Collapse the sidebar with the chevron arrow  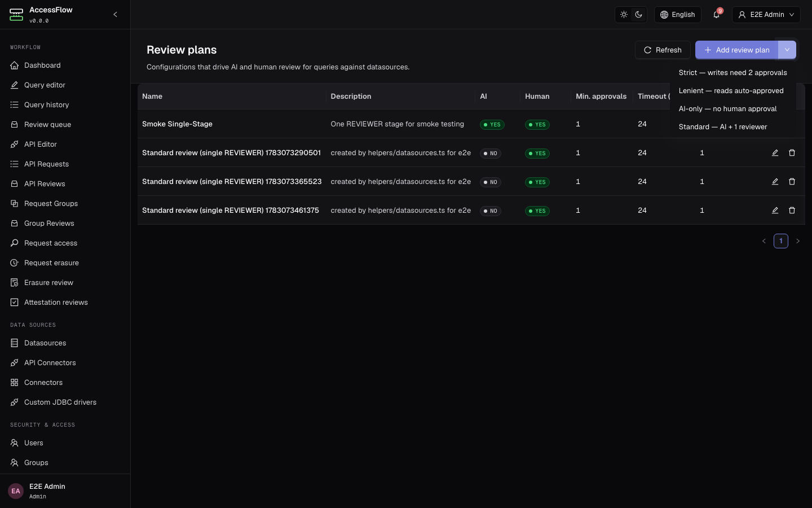115,15
